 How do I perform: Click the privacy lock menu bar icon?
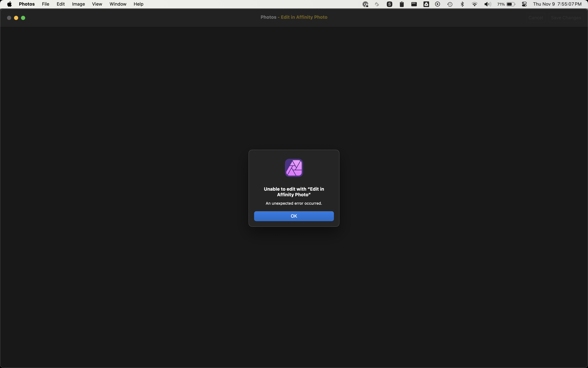pyautogui.click(x=365, y=4)
